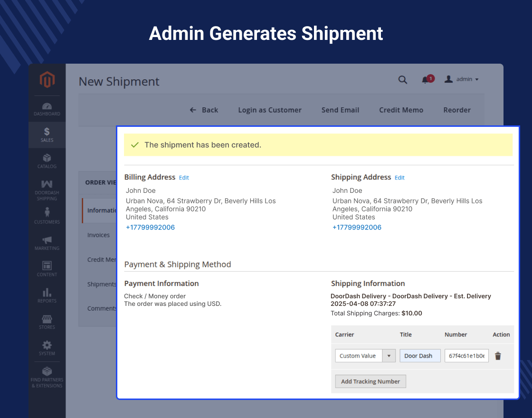Select the Comments order view tab
532x418 pixels.
pyautogui.click(x=102, y=308)
